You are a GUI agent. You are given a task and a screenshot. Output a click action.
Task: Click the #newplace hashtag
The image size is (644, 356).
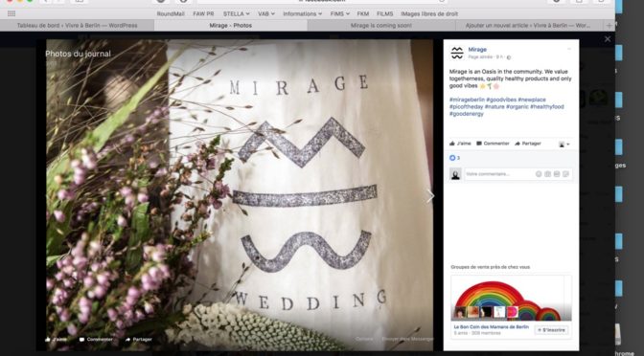point(532,100)
